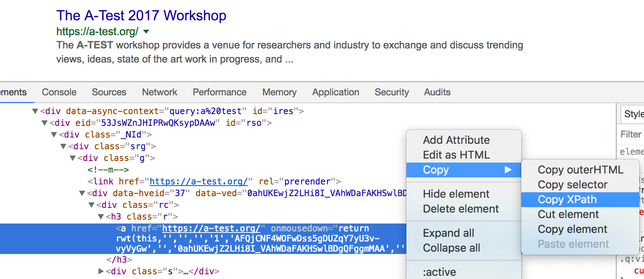Click the Styles pane tab
The width and height of the screenshot is (644, 279).
coord(633,114)
